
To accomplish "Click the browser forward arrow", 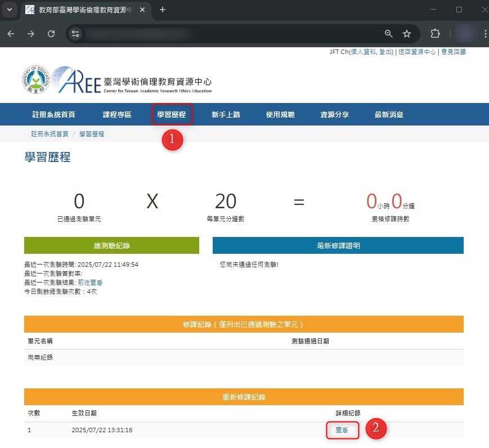I will tap(31, 34).
